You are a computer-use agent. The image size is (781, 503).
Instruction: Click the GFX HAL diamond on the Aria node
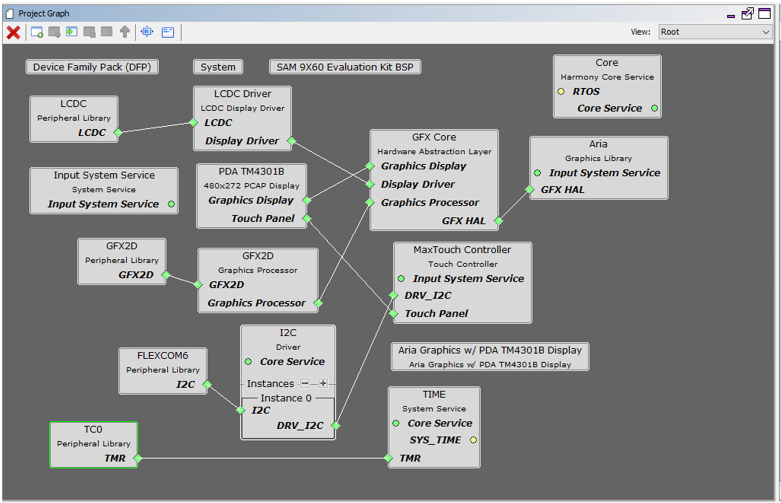click(530, 190)
